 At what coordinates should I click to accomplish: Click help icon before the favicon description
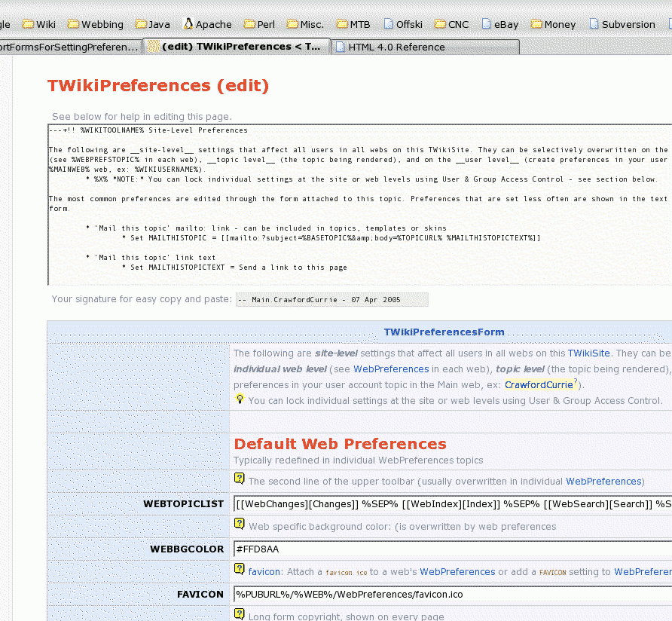click(x=240, y=569)
